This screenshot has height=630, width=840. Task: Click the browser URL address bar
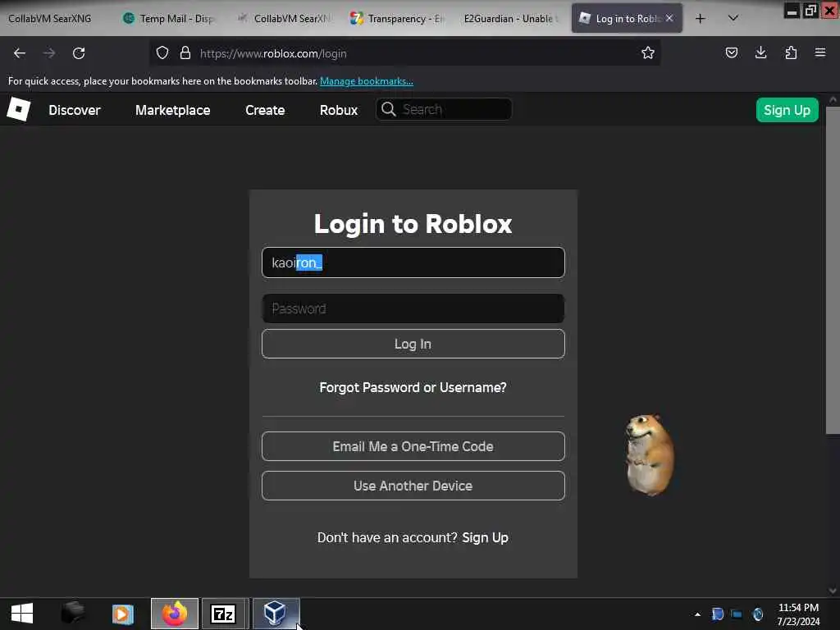[x=404, y=53]
